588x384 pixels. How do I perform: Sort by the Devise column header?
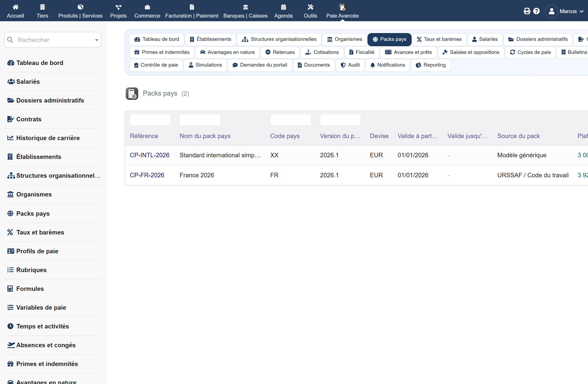(x=379, y=136)
